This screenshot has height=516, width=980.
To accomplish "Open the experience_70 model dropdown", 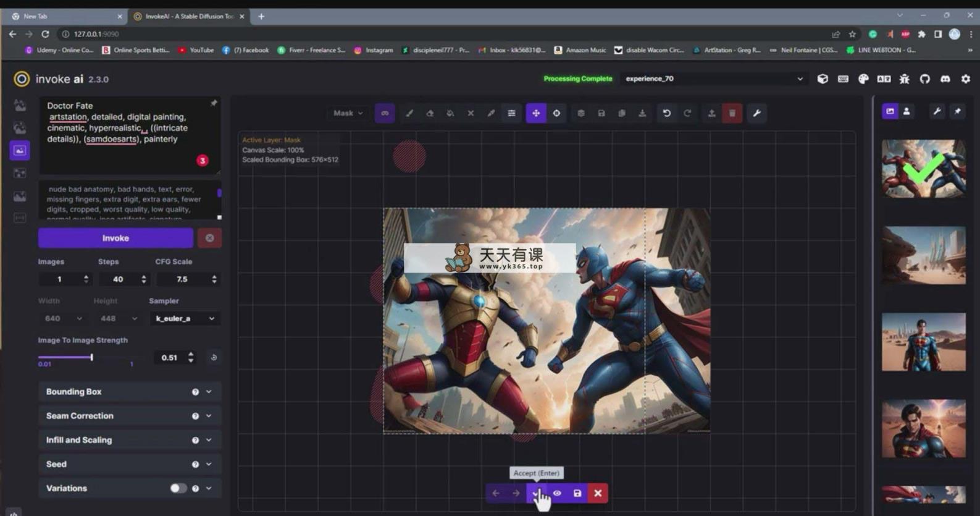I will [714, 78].
